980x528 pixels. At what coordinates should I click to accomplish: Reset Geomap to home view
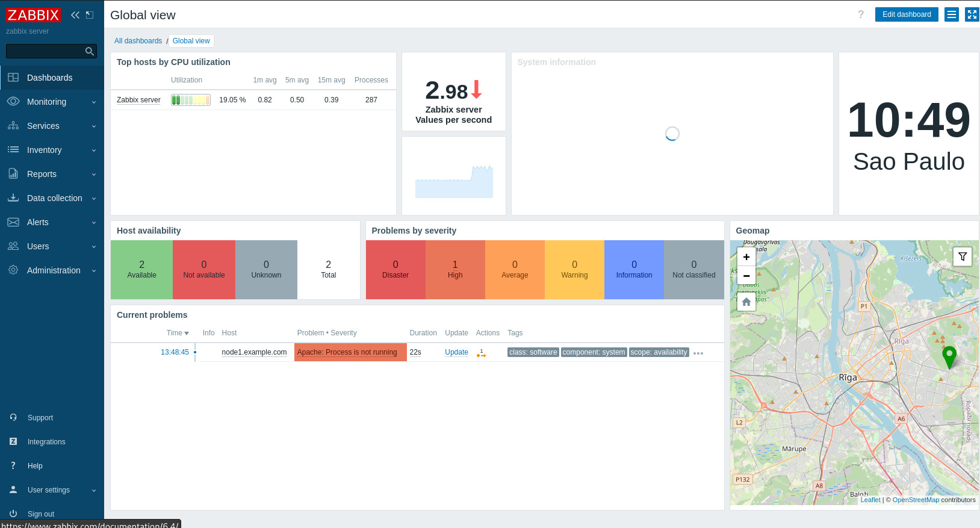coord(746,302)
